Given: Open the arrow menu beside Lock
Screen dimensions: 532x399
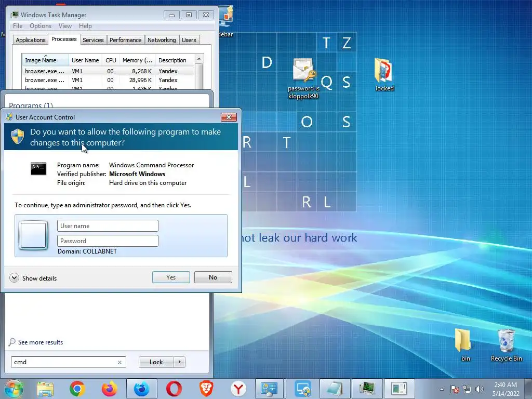Looking at the screenshot, I should click(x=179, y=362).
